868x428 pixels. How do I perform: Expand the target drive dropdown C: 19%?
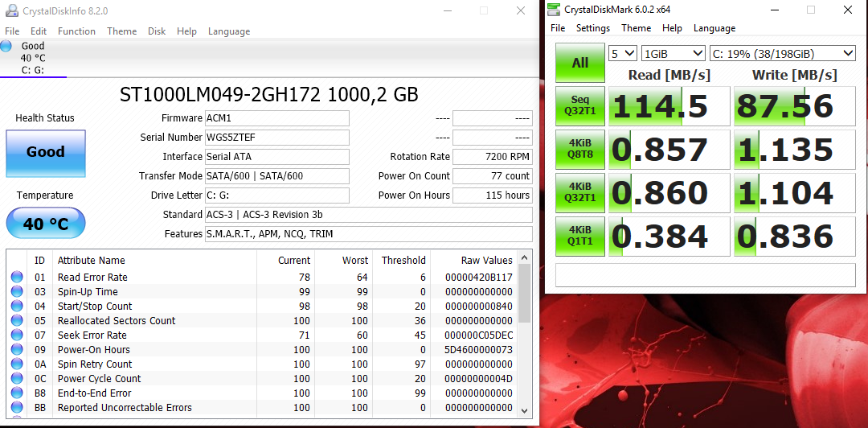[782, 54]
